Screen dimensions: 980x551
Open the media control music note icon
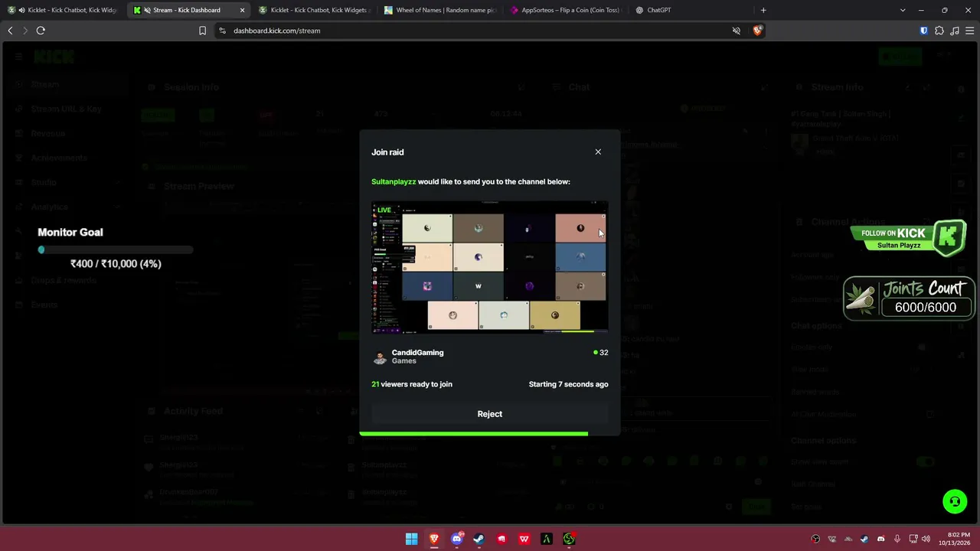954,31
